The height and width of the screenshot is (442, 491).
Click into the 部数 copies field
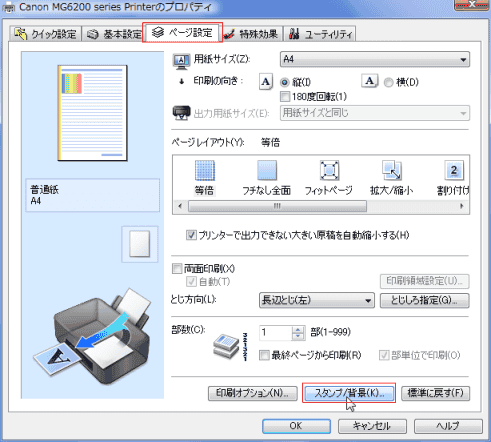point(275,333)
